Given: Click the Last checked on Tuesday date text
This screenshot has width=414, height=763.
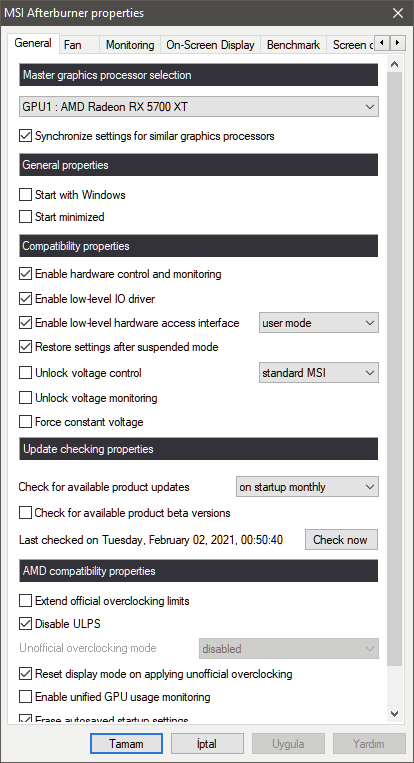Looking at the screenshot, I should (151, 540).
